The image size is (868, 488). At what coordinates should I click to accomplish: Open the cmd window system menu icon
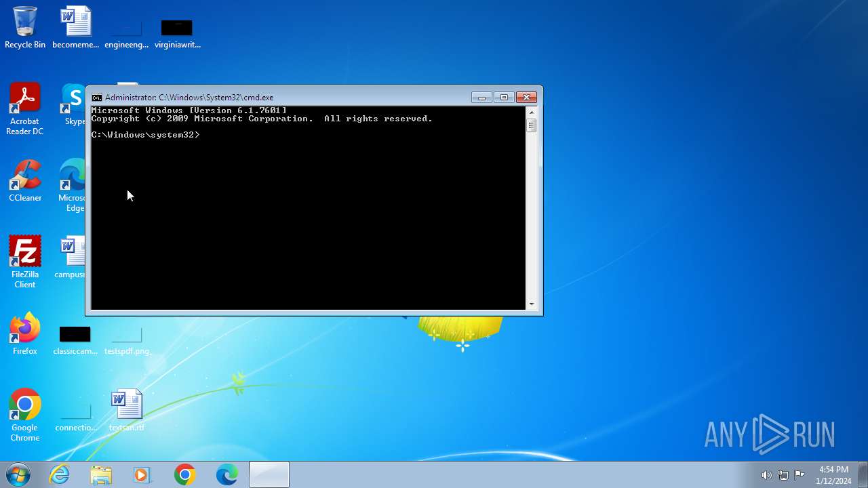point(97,98)
